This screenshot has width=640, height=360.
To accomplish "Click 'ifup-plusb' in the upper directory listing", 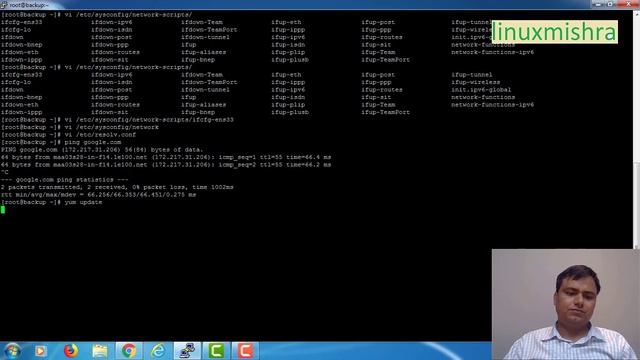I will (x=290, y=60).
